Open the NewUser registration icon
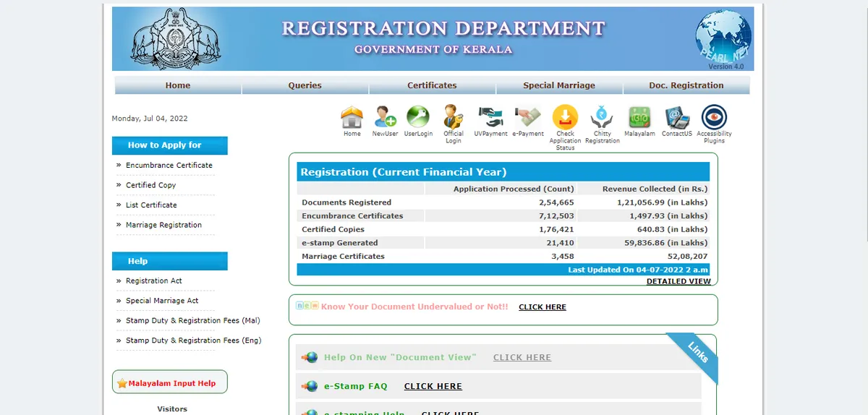 [x=385, y=117]
